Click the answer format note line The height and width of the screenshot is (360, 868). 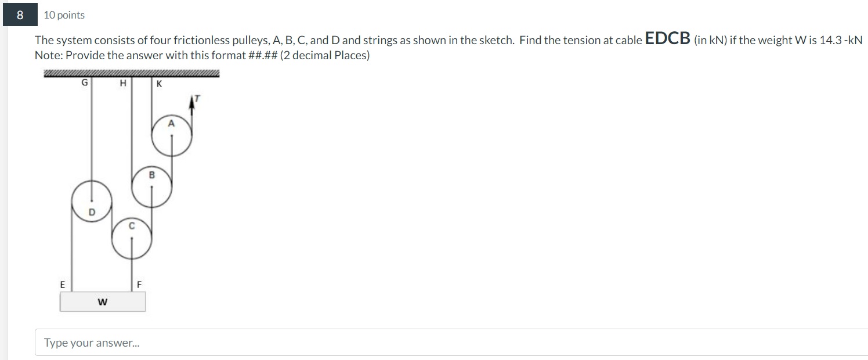pos(203,55)
